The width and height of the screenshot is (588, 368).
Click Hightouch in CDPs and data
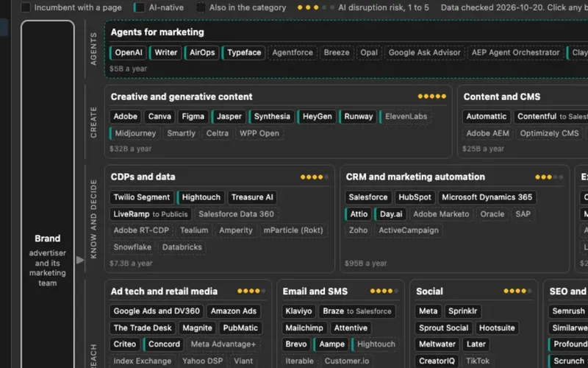201,197
